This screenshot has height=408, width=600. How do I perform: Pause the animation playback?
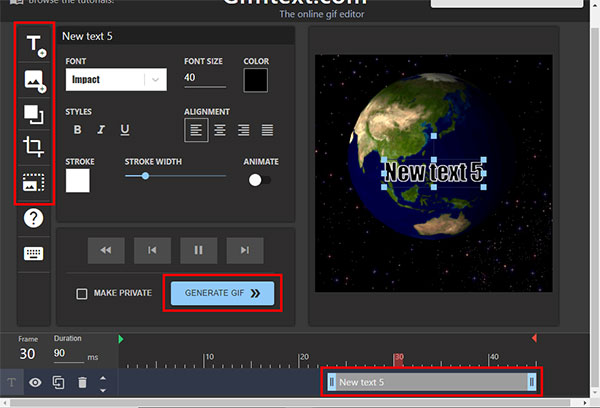(x=198, y=250)
